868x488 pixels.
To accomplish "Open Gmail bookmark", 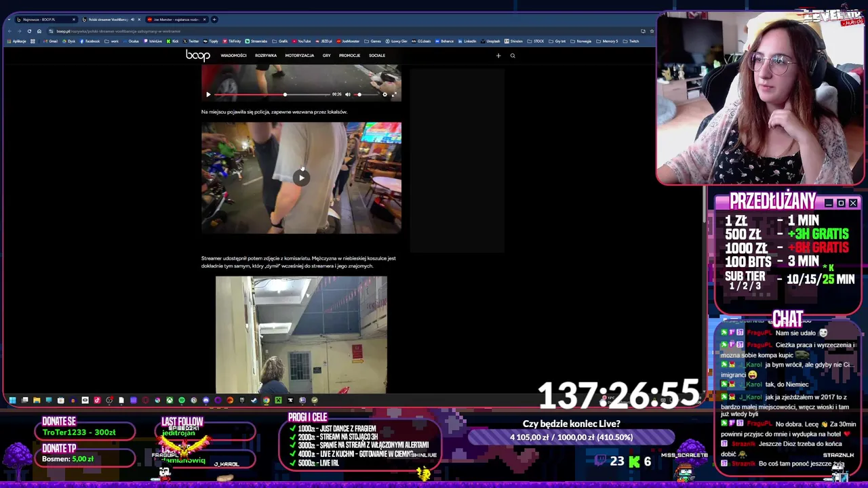I will (x=51, y=41).
